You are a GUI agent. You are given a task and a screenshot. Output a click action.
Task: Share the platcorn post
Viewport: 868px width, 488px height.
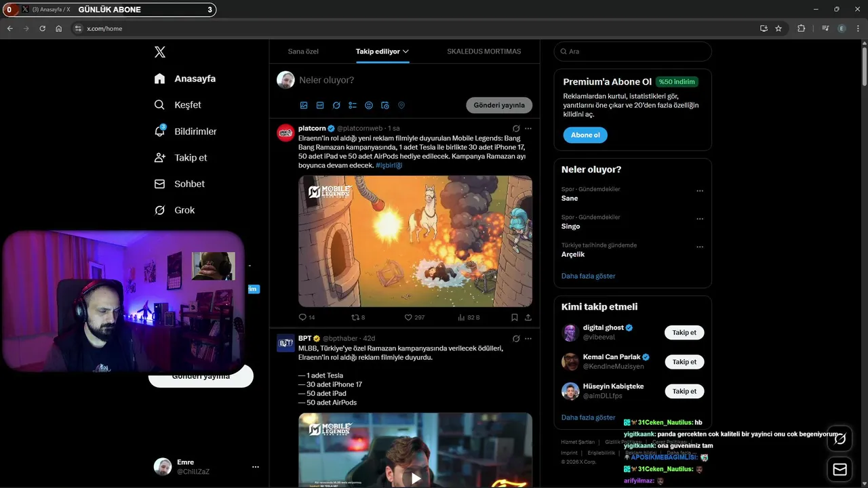coord(528,317)
